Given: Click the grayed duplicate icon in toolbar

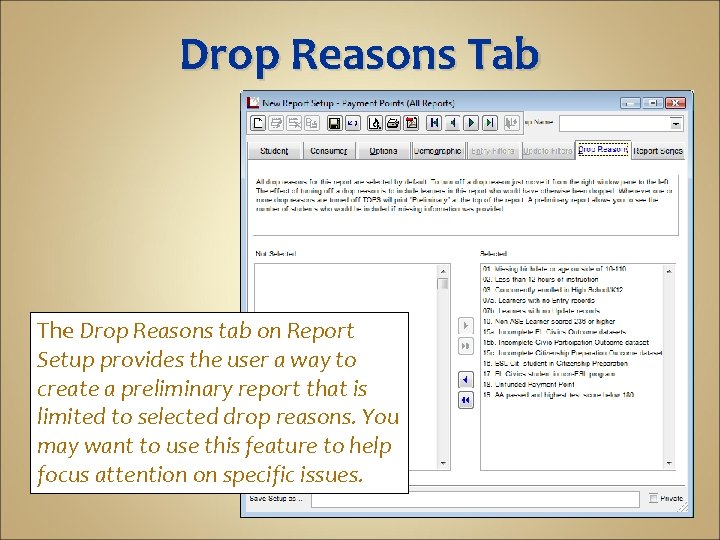Looking at the screenshot, I should click(312, 123).
